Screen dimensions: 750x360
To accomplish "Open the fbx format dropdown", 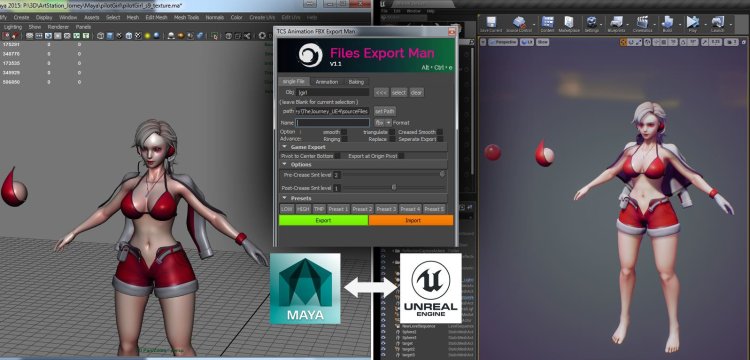I will coord(383,123).
